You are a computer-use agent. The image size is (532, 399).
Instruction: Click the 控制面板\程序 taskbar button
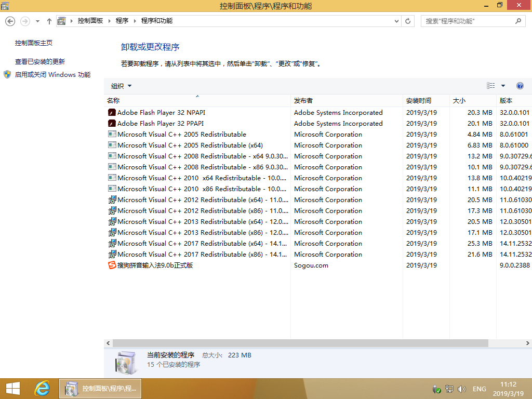pyautogui.click(x=100, y=389)
